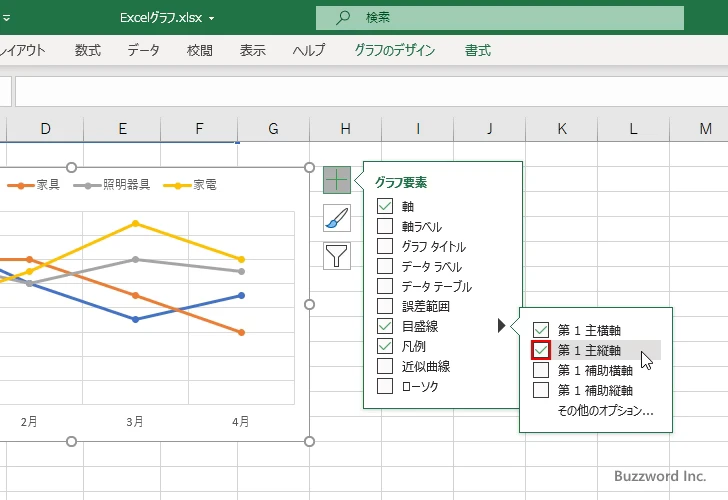Viewport: 728px width, 500px height.
Task: Open the 校閲 ribbon tab
Action: 200,50
